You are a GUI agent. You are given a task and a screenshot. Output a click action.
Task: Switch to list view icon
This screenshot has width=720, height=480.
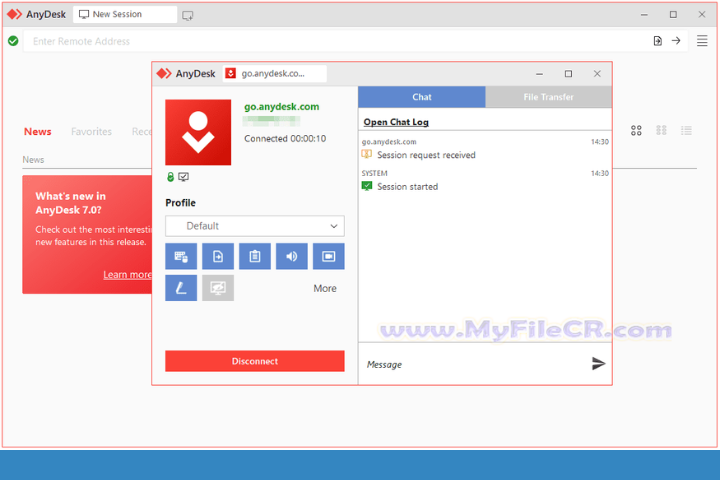pyautogui.click(x=686, y=131)
